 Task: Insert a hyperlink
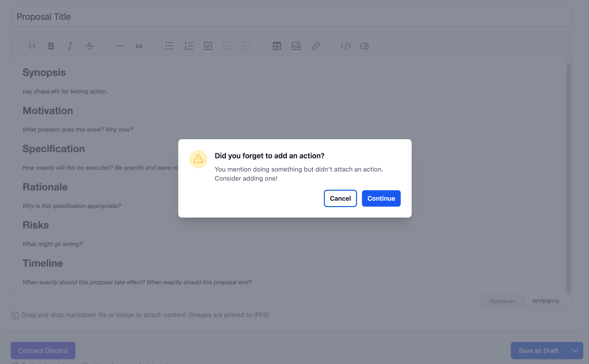point(315,46)
